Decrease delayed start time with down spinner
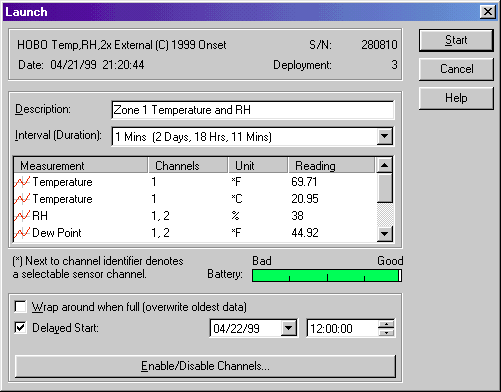The image size is (501, 392). (x=386, y=332)
